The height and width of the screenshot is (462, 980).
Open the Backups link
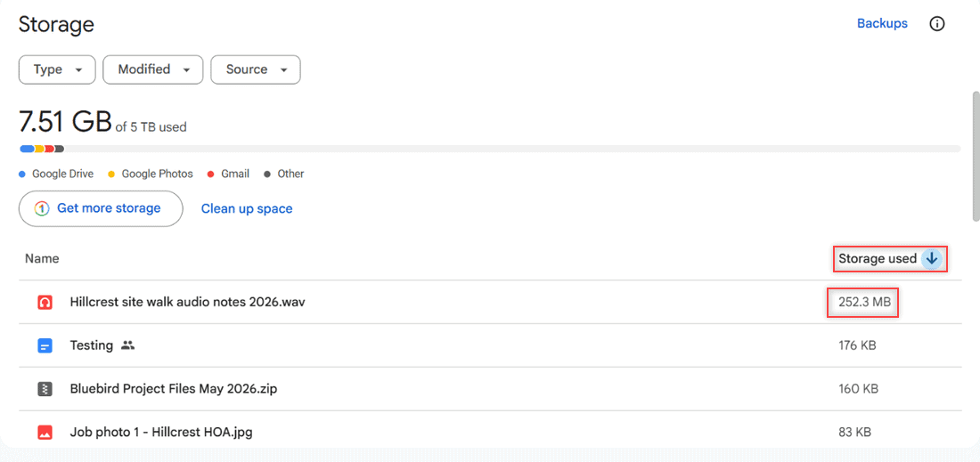(882, 24)
